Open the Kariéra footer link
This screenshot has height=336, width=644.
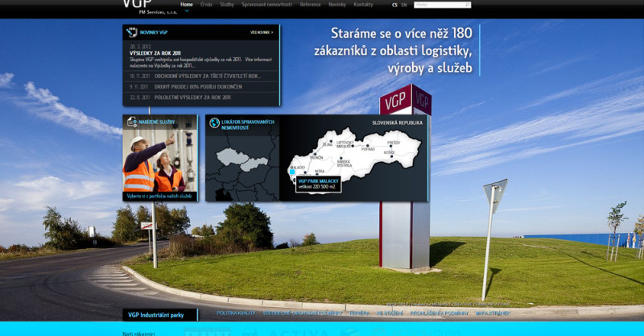[359, 313]
